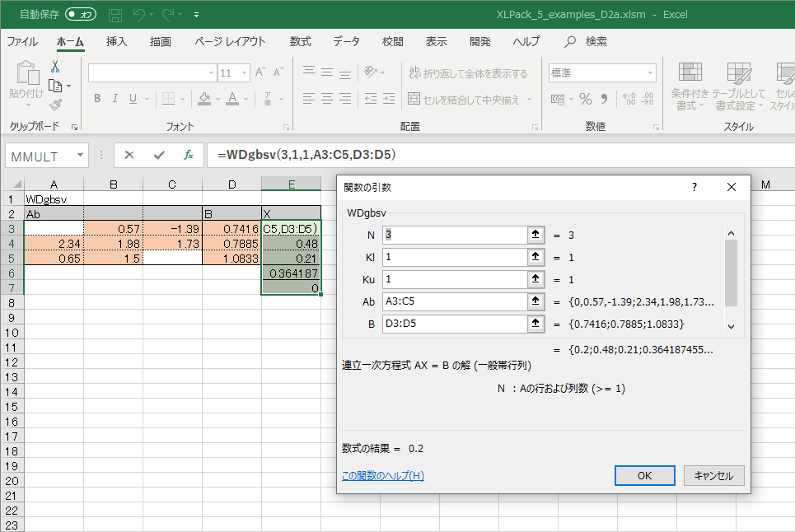Viewport: 795px width, 532px height.
Task: Click the format painter brush icon
Action: tap(55, 105)
